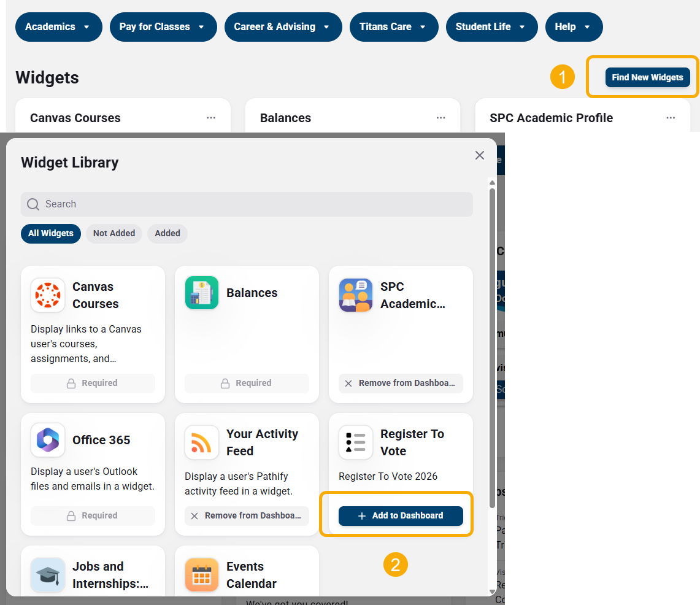Open the SPC Academic Profile three-dot menu
The width and height of the screenshot is (700, 605).
pos(671,118)
